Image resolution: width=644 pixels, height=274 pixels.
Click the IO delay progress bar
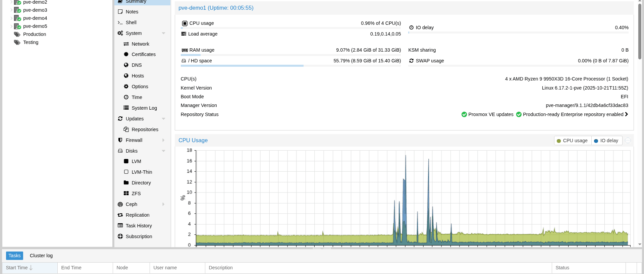click(518, 33)
